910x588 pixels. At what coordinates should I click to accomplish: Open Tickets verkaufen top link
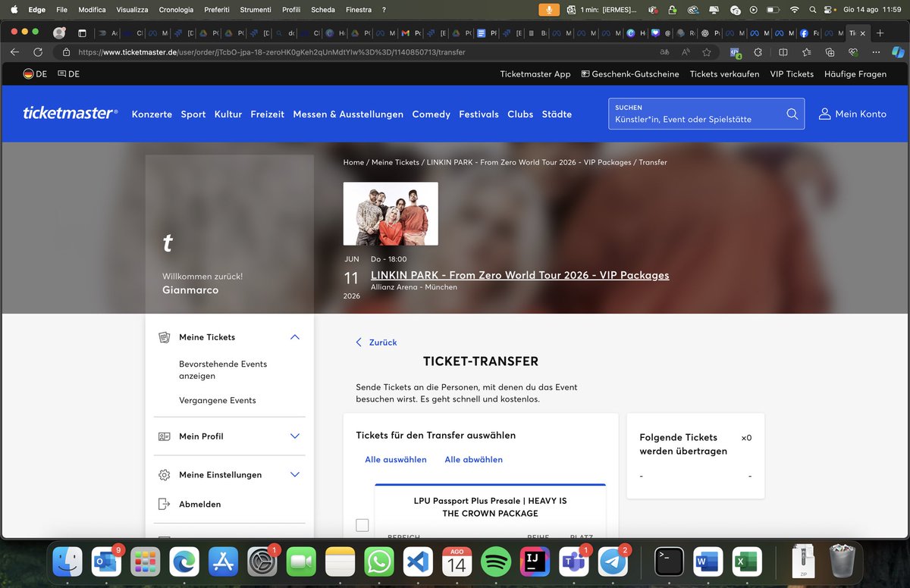click(x=724, y=74)
